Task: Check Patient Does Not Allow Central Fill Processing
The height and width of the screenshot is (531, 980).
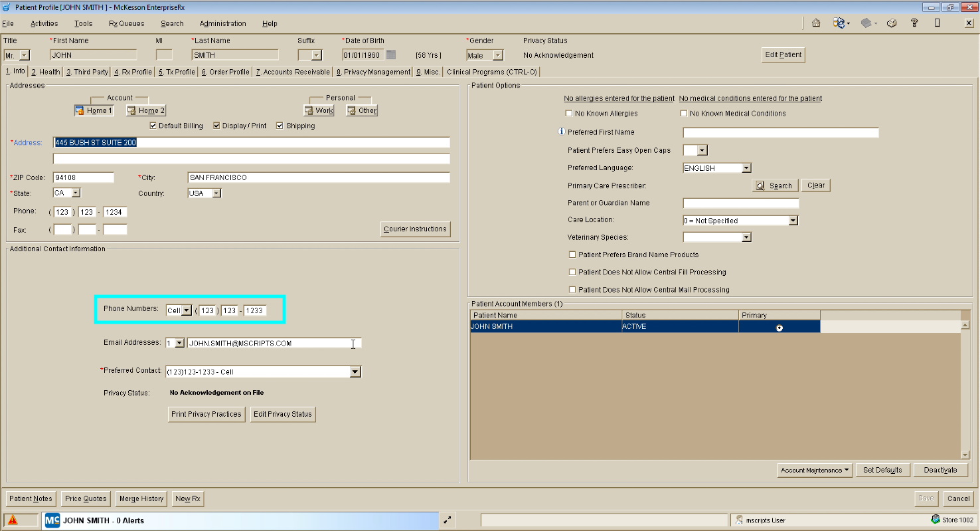Action: (572, 272)
